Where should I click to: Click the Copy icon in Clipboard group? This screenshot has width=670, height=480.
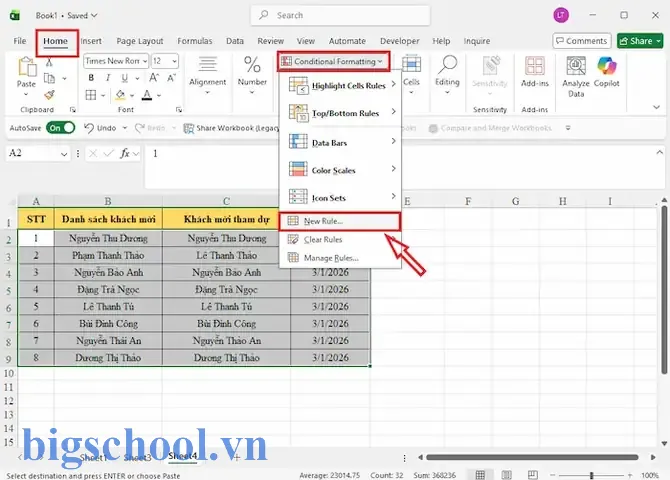pyautogui.click(x=50, y=78)
